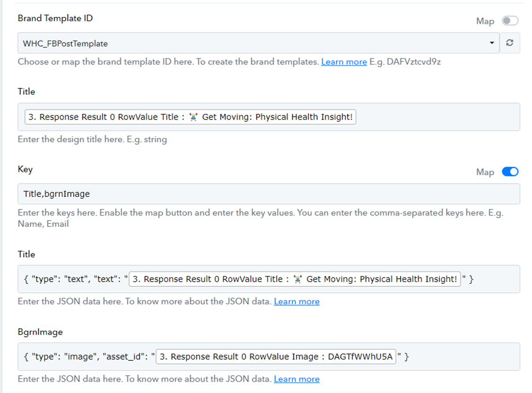
Task: Open Learn more link under Title JSON field
Action: (297, 301)
